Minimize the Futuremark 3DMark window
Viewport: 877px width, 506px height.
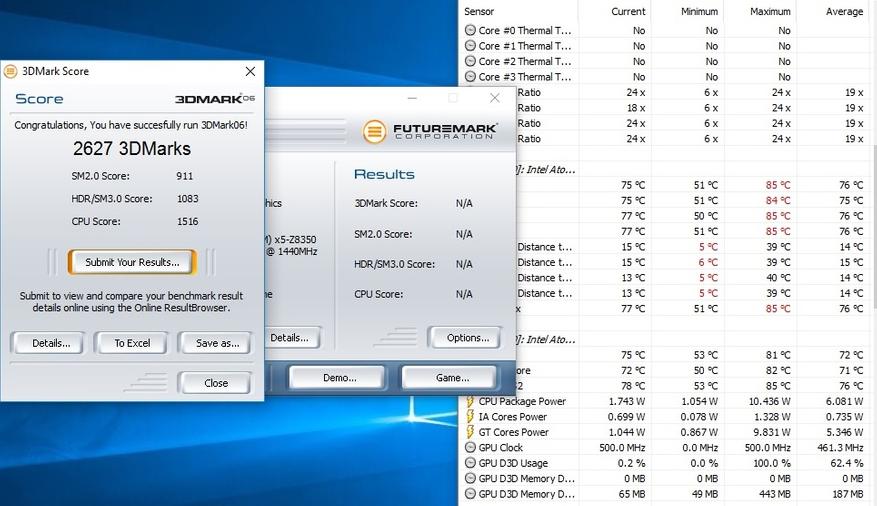pos(412,98)
